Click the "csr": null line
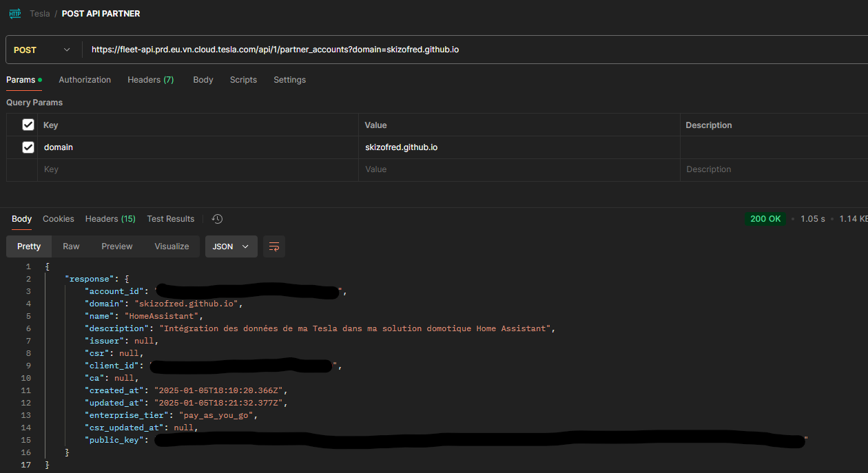868x473 pixels. 114,353
